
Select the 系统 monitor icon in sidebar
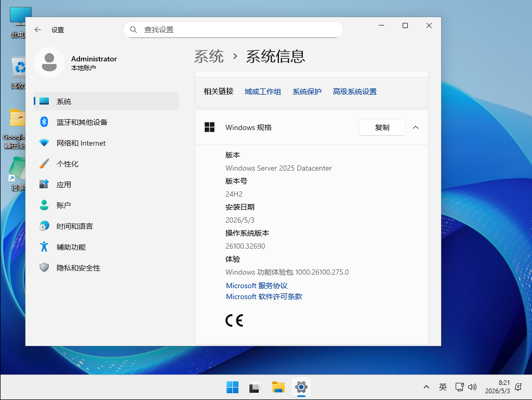click(44, 101)
